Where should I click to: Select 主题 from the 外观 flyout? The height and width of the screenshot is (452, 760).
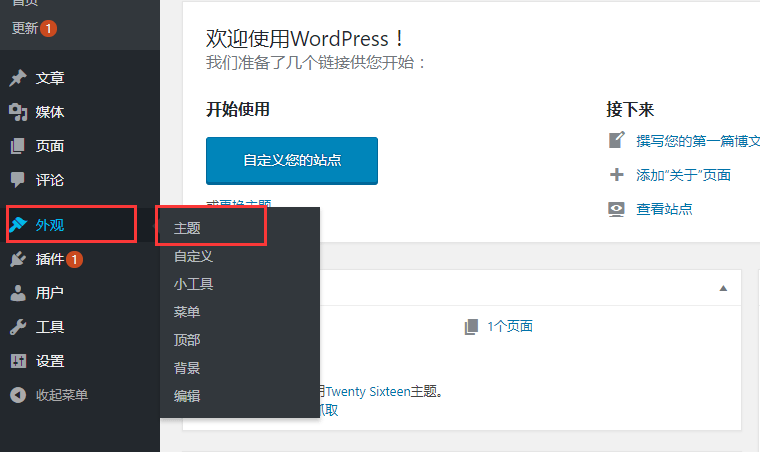tap(187, 228)
